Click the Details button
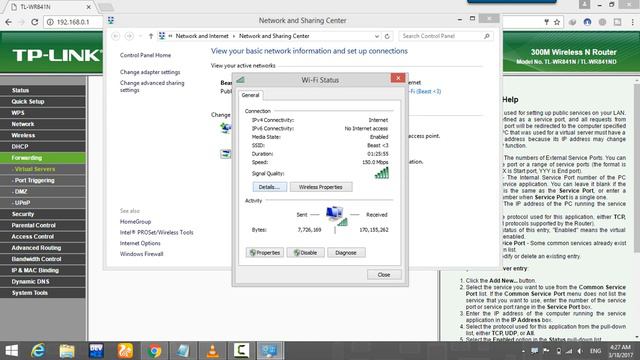 (269, 187)
